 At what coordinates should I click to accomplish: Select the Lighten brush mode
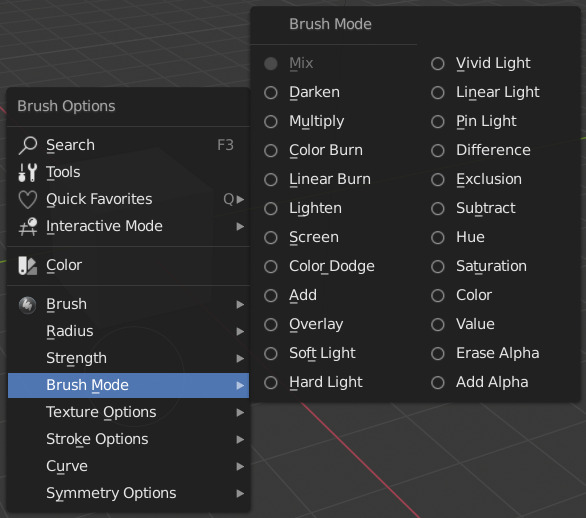tap(334, 208)
